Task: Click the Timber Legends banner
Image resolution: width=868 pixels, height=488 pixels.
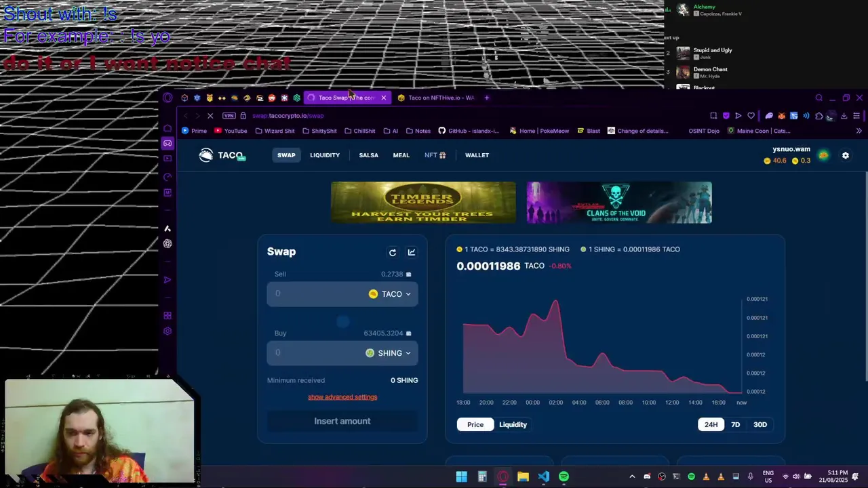Action: click(423, 202)
